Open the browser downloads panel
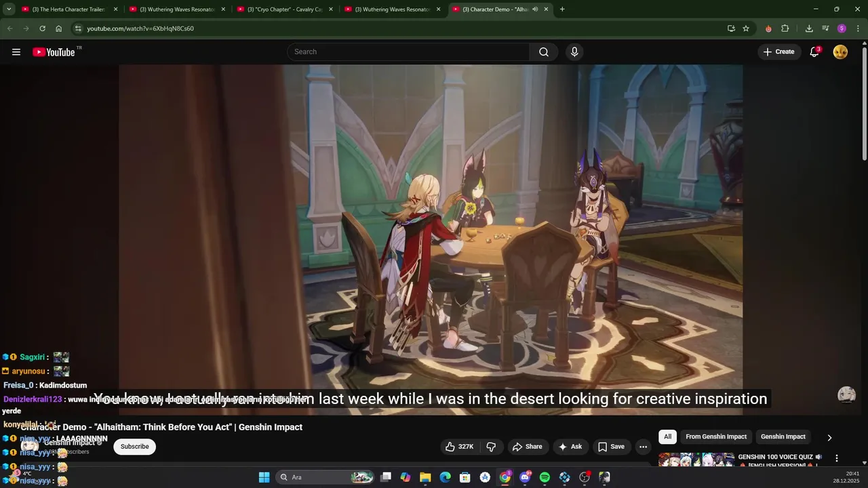 coord(809,28)
